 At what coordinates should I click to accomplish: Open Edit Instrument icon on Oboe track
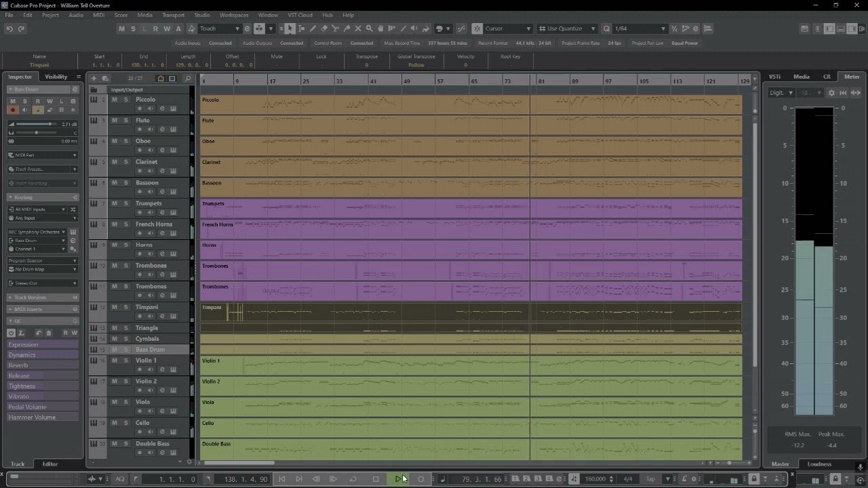pos(173,150)
